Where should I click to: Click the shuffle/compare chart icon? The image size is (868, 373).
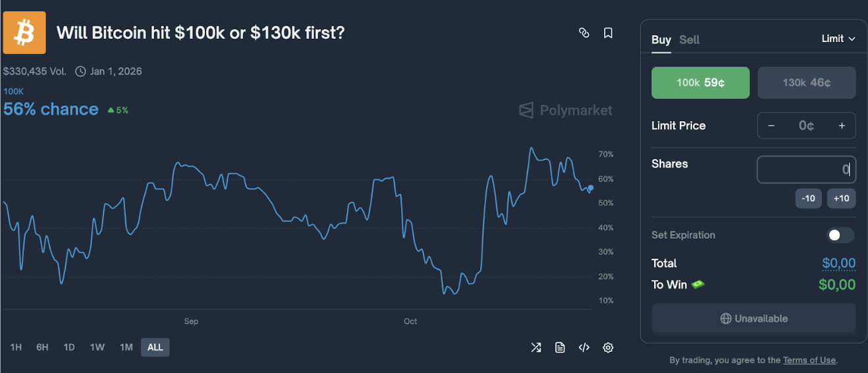pos(536,347)
